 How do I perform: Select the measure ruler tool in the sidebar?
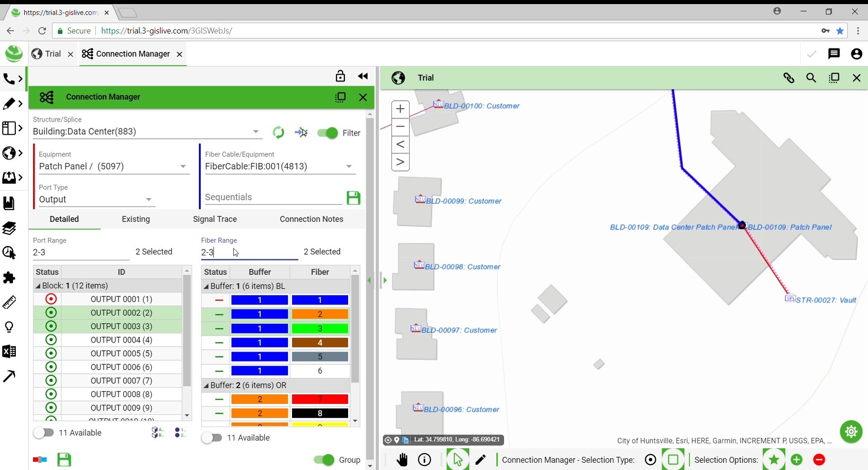tap(10, 302)
